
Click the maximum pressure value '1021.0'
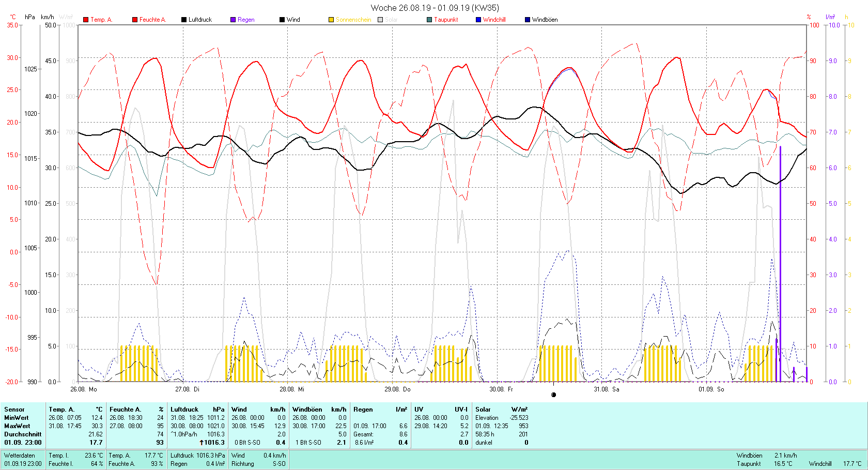(216, 426)
